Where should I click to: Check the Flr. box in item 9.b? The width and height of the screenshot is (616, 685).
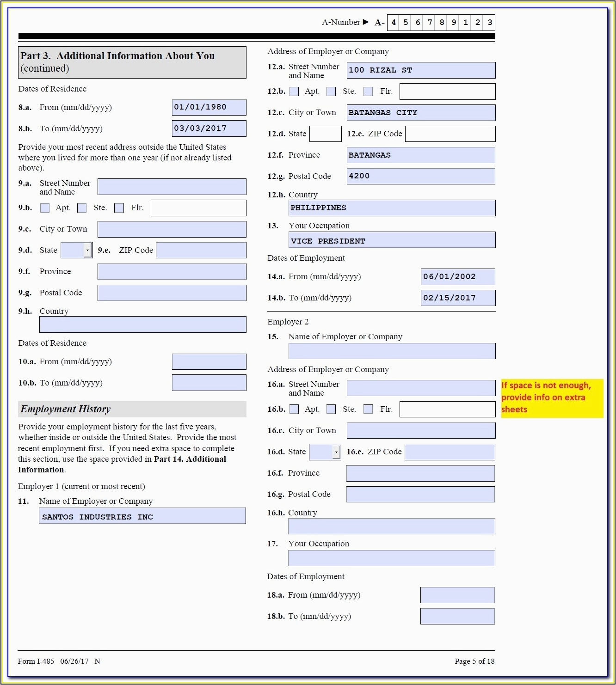point(119,208)
